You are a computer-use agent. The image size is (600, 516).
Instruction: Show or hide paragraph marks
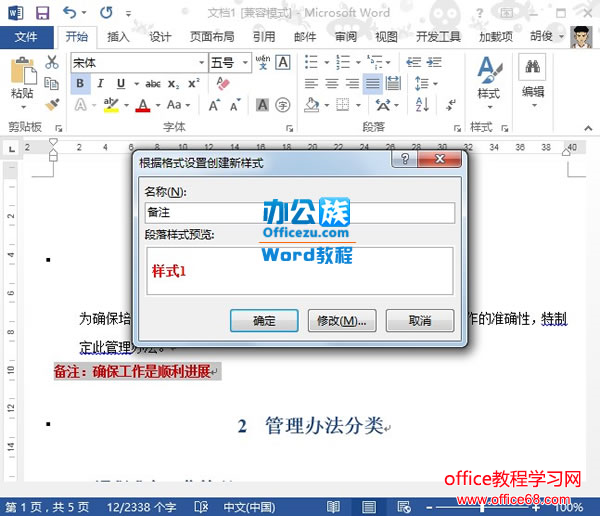click(451, 105)
